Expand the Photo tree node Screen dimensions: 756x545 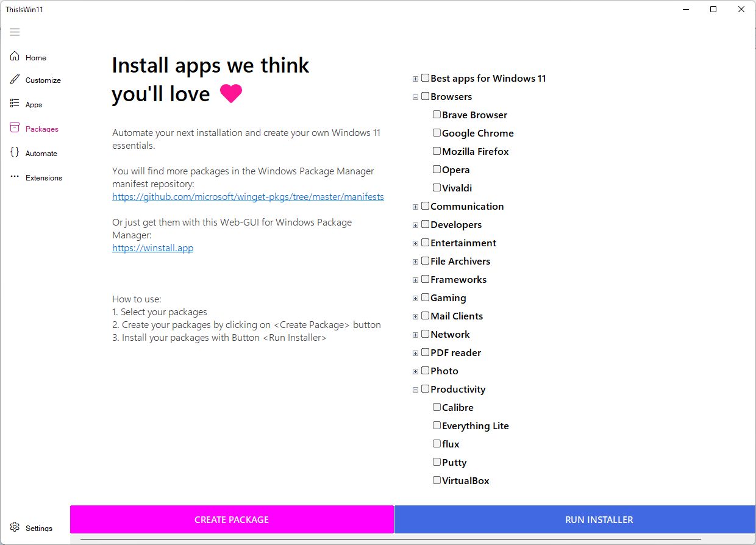415,371
